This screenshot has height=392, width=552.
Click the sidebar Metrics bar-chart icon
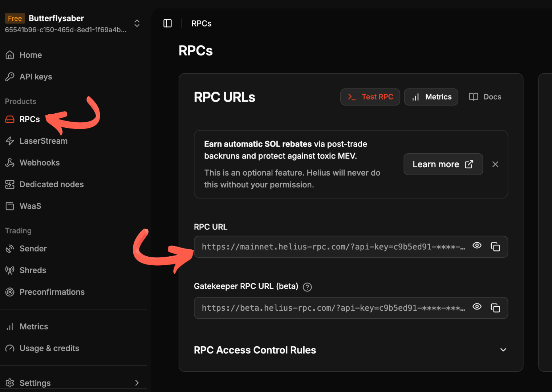click(x=10, y=327)
